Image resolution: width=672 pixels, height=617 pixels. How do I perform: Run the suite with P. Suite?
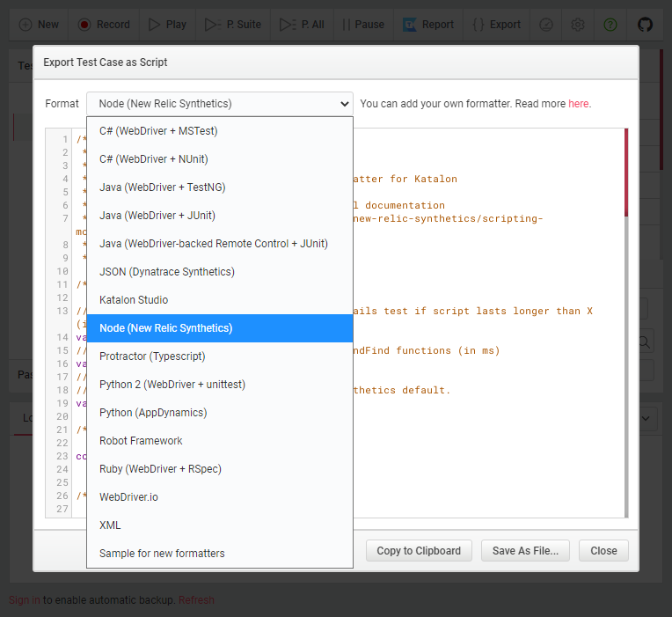tap(233, 25)
